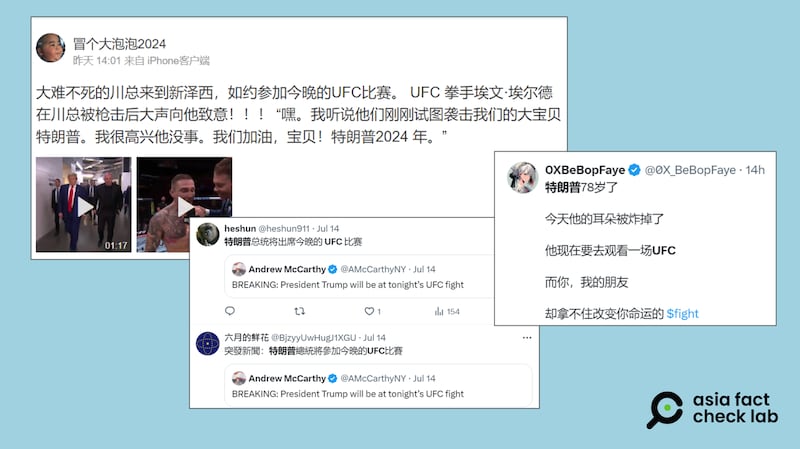Click the asia fact check lab logo
Viewport: 800px width, 449px height.
pos(713,409)
